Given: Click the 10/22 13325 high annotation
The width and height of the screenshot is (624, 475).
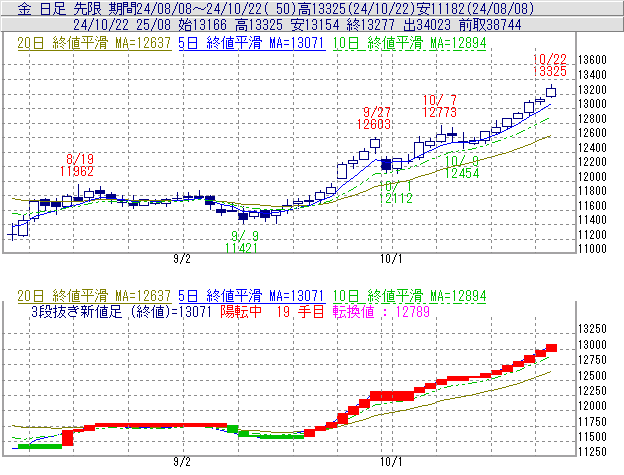Looking at the screenshot, I should coord(550,65).
